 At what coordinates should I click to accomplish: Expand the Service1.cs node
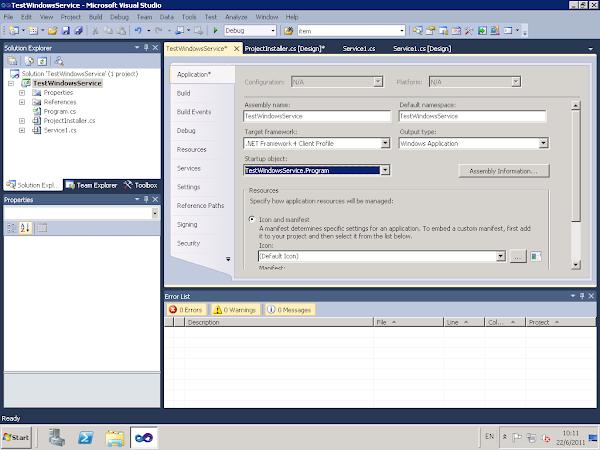22,130
